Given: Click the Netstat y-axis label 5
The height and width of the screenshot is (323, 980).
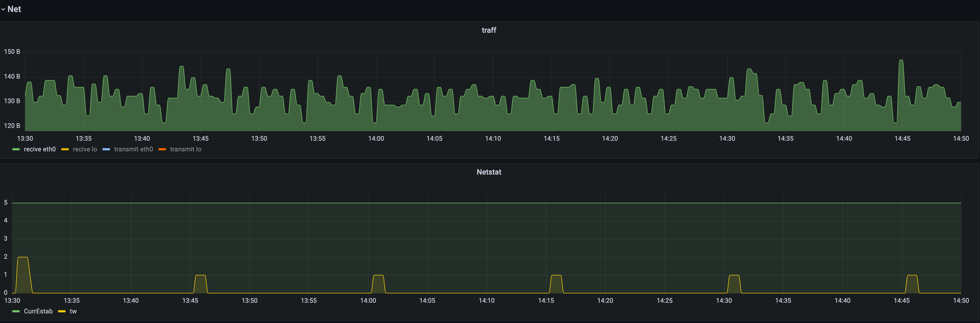Looking at the screenshot, I should [x=6, y=203].
